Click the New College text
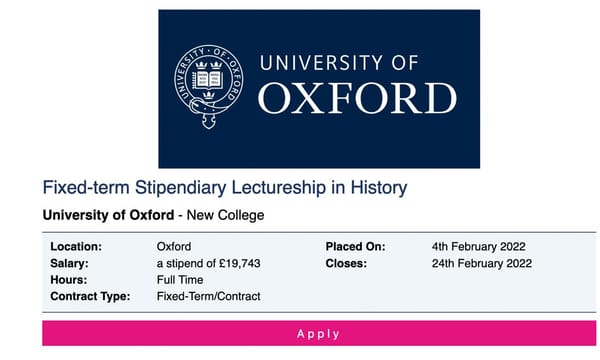Screen dimensions: 600x360 tap(225, 215)
